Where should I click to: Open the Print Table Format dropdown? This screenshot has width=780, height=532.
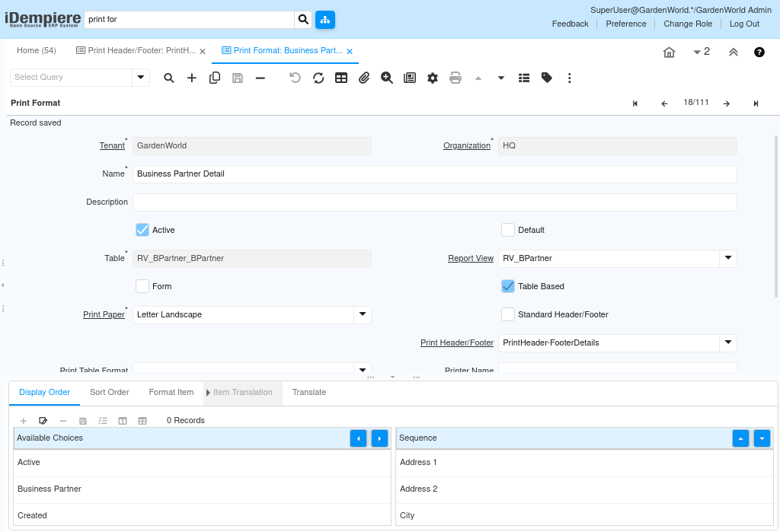point(363,369)
